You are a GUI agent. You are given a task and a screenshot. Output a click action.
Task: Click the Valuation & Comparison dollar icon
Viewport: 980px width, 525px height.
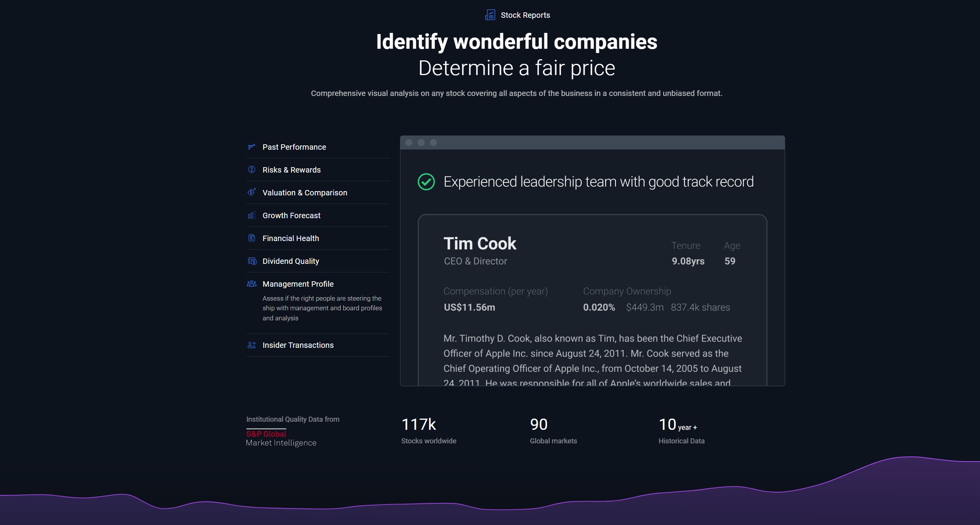tap(251, 192)
